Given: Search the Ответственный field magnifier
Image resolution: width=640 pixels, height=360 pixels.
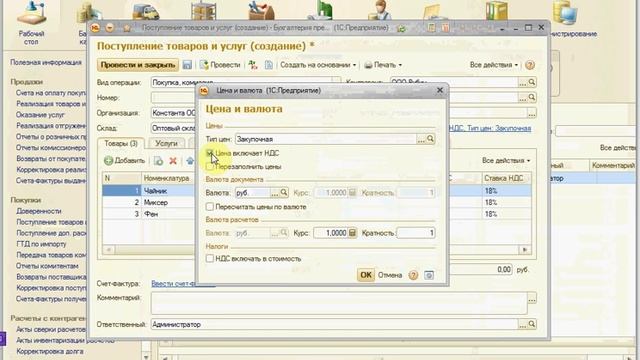Looking at the screenshot, I should pyautogui.click(x=531, y=324).
